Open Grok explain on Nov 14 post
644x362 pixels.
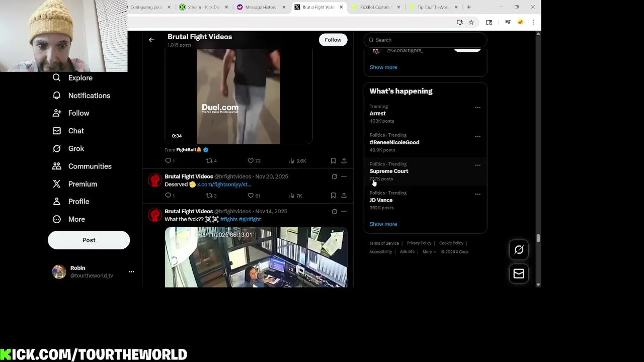[334, 212]
